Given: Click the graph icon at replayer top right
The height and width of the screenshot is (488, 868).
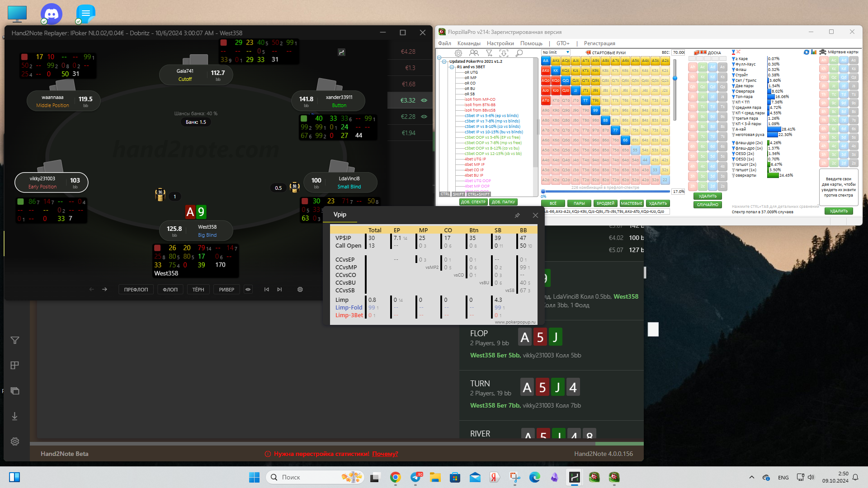Looking at the screenshot, I should 342,52.
